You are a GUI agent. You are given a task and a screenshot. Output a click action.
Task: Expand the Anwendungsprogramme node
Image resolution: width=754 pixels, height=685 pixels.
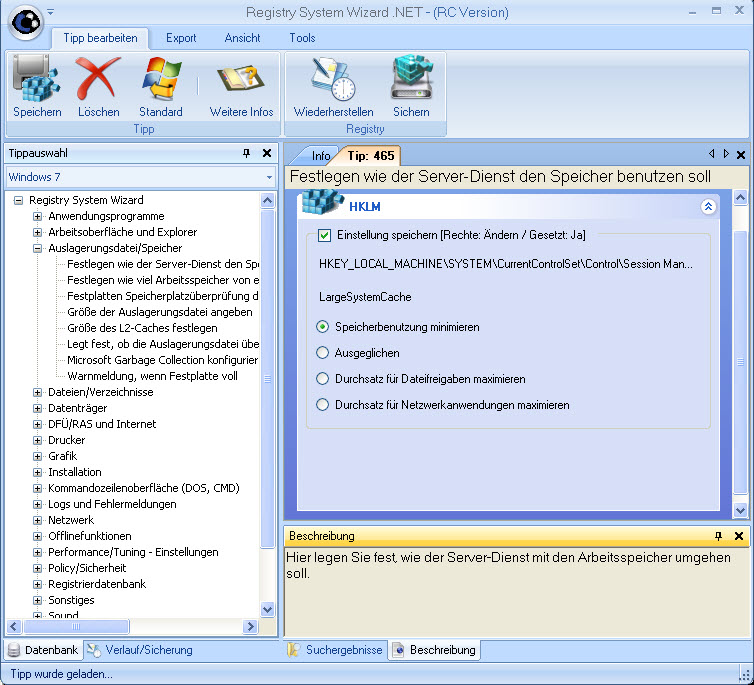37,216
